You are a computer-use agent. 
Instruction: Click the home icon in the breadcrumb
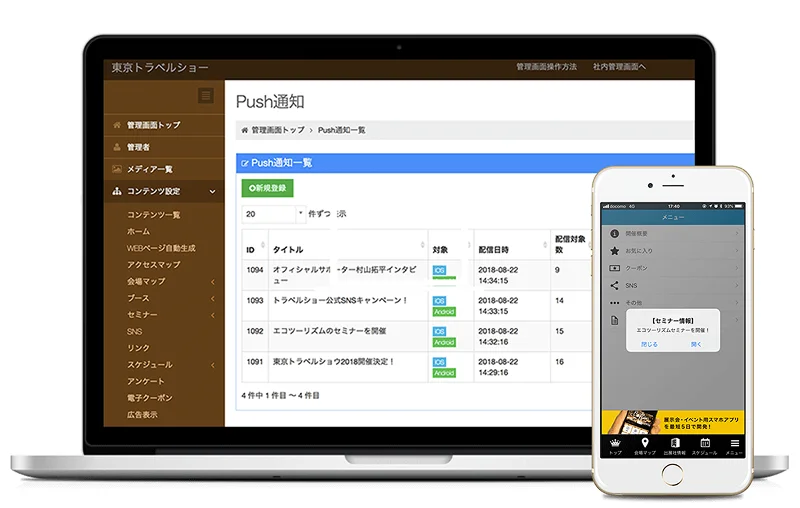[245, 130]
